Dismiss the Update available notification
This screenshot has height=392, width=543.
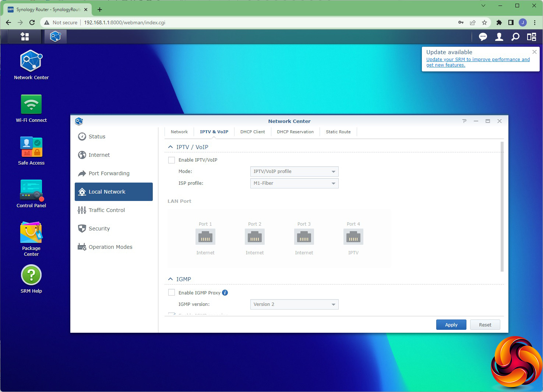pyautogui.click(x=535, y=52)
